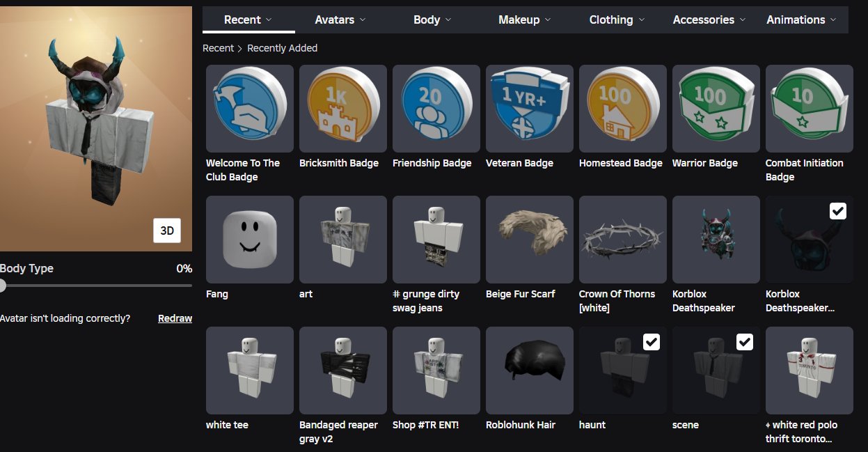868x452 pixels.
Task: Open the Clothing dropdown menu
Action: coord(617,20)
